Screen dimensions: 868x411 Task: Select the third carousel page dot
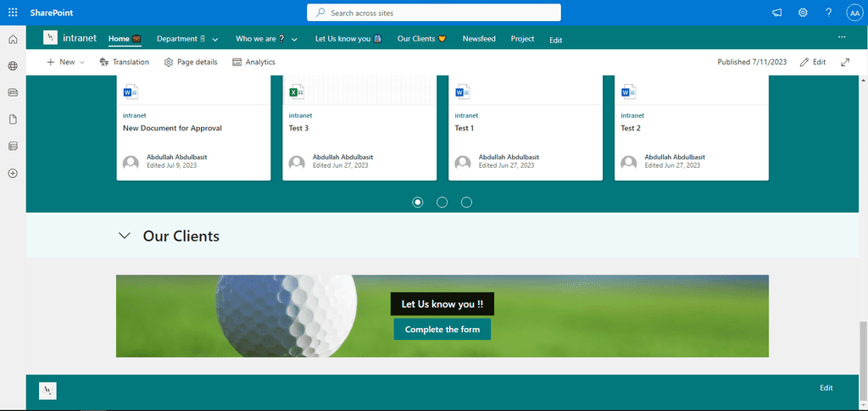(467, 203)
